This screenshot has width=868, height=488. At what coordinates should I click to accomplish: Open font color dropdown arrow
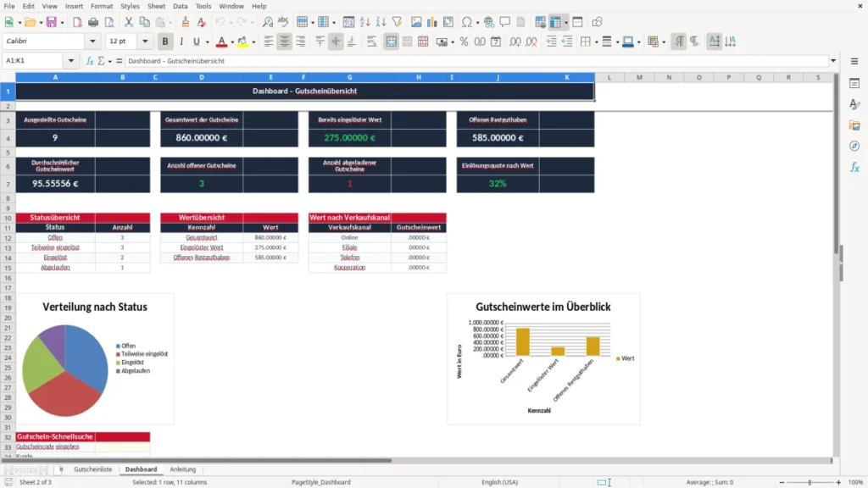232,42
